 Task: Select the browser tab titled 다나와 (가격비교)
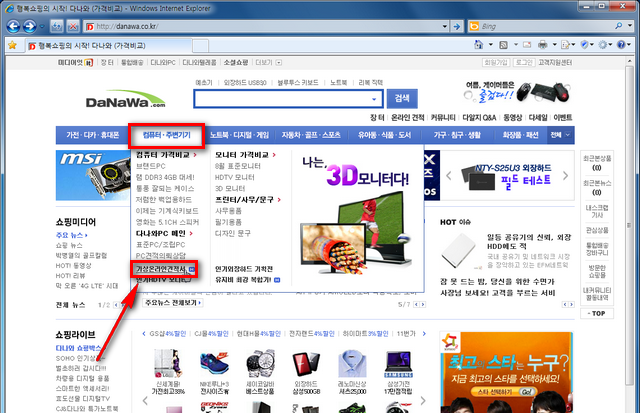click(109, 46)
